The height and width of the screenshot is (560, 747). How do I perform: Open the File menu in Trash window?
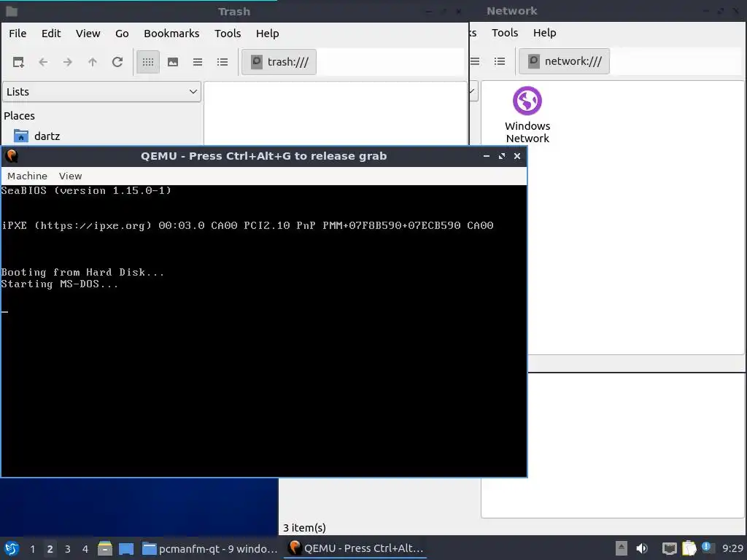tap(18, 34)
